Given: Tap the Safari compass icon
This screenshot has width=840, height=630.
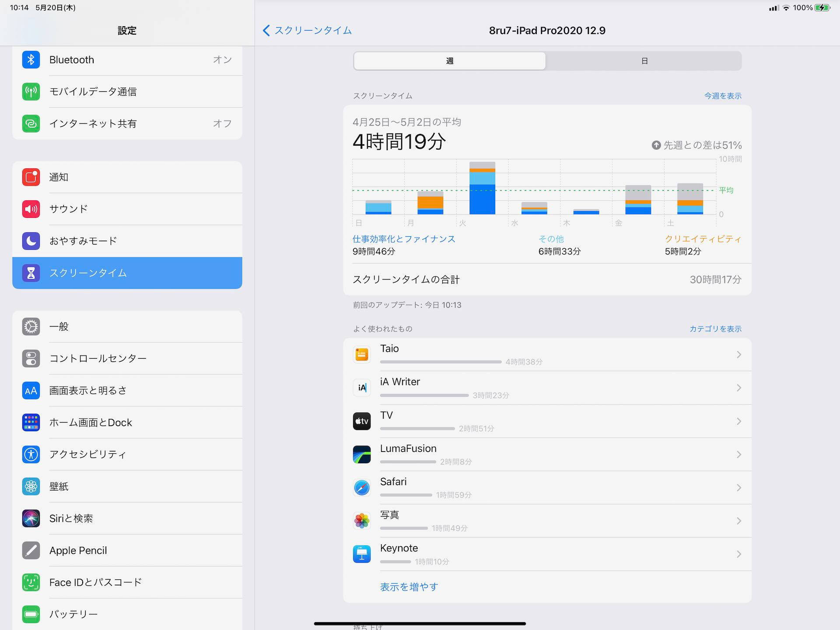Looking at the screenshot, I should coord(362,487).
